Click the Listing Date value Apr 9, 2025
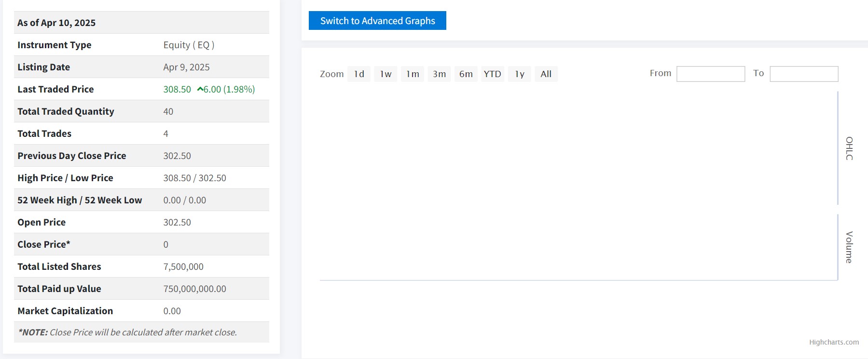Viewport: 868px width, 359px height. click(186, 67)
